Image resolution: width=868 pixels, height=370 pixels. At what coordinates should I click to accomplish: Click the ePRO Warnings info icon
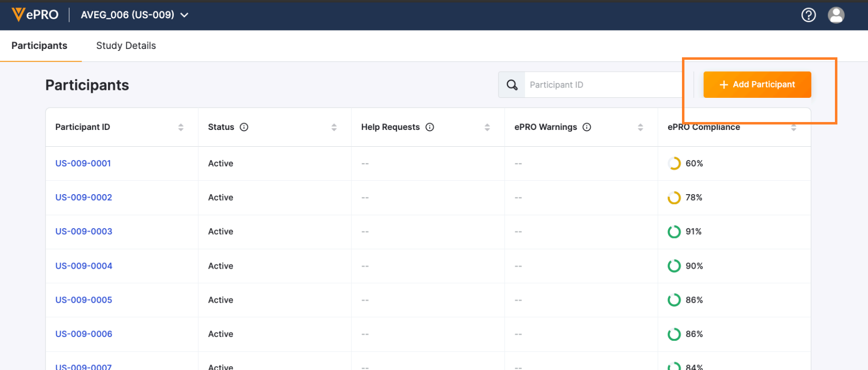tap(587, 127)
